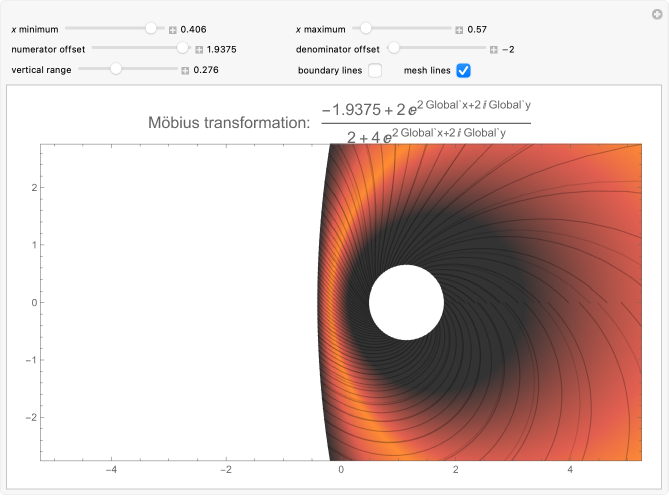The image size is (669, 496).
Task: Click the x minimum slider thumb
Action: tap(150, 29)
